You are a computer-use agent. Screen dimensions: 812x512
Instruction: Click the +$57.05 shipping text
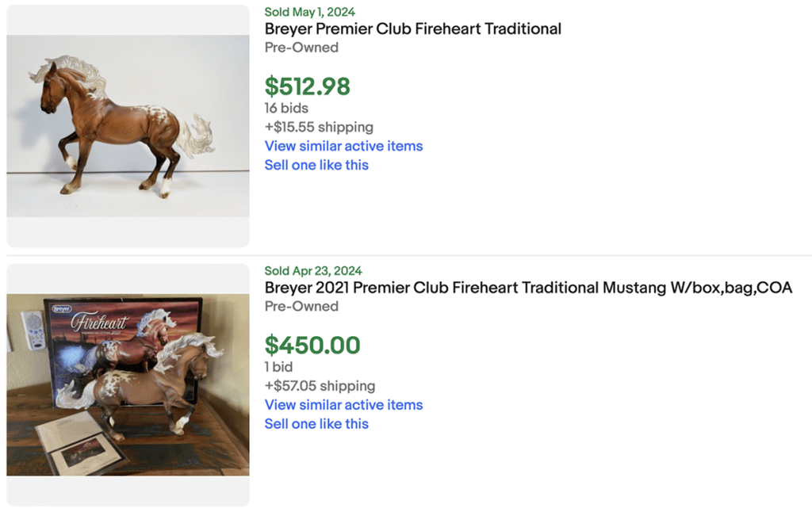tap(320, 386)
